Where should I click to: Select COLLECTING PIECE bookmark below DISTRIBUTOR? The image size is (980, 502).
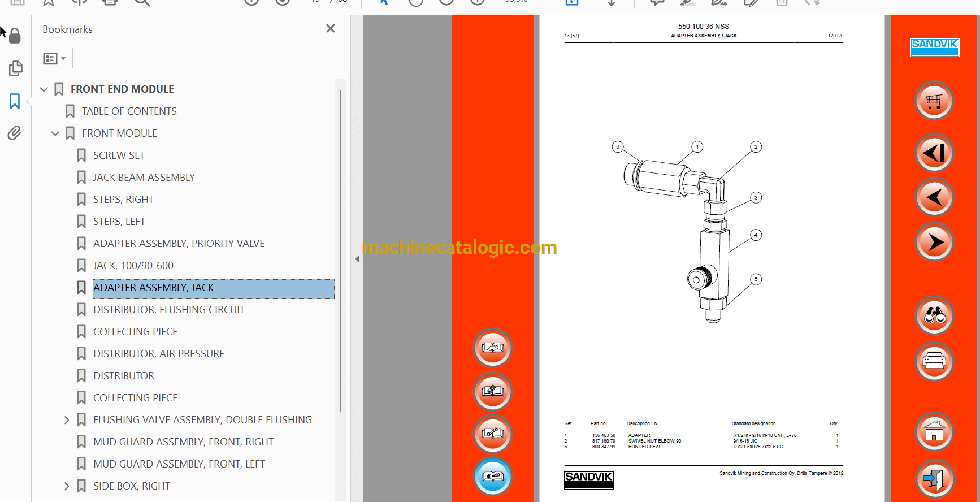point(135,398)
